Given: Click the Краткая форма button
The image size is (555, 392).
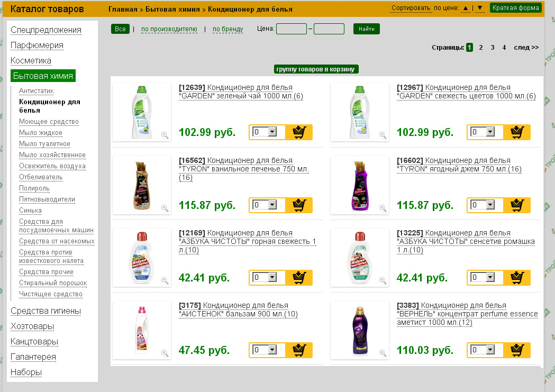Looking at the screenshot, I should coord(515,8).
